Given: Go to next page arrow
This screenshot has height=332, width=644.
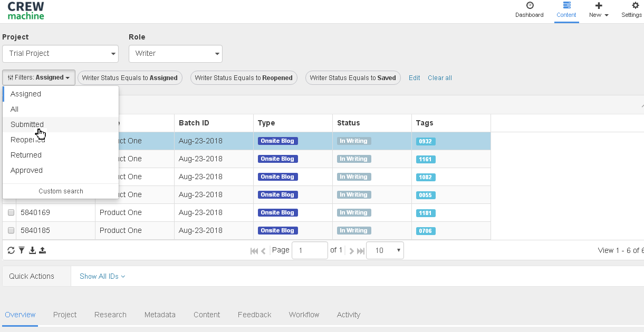Looking at the screenshot, I should coord(352,251).
